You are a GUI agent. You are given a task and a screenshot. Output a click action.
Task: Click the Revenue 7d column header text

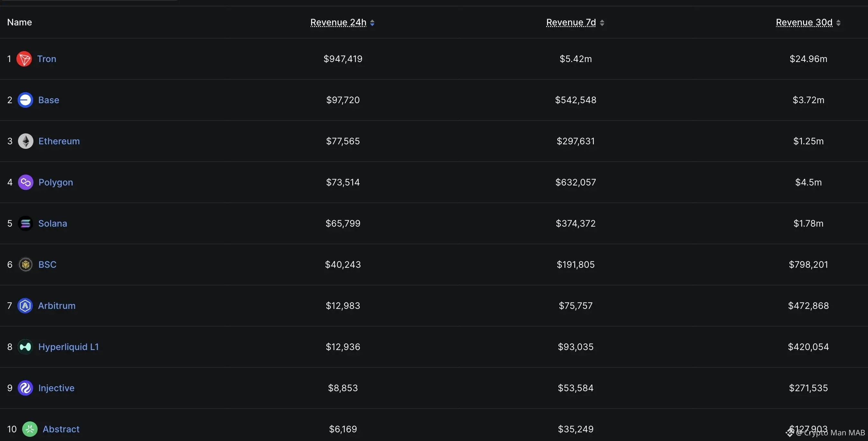[571, 22]
